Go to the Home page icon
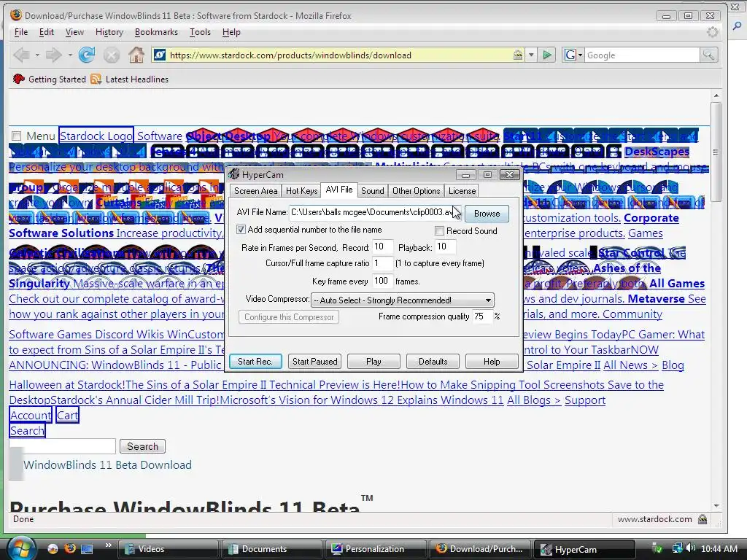Screen dimensions: 747x560 (x=136, y=55)
